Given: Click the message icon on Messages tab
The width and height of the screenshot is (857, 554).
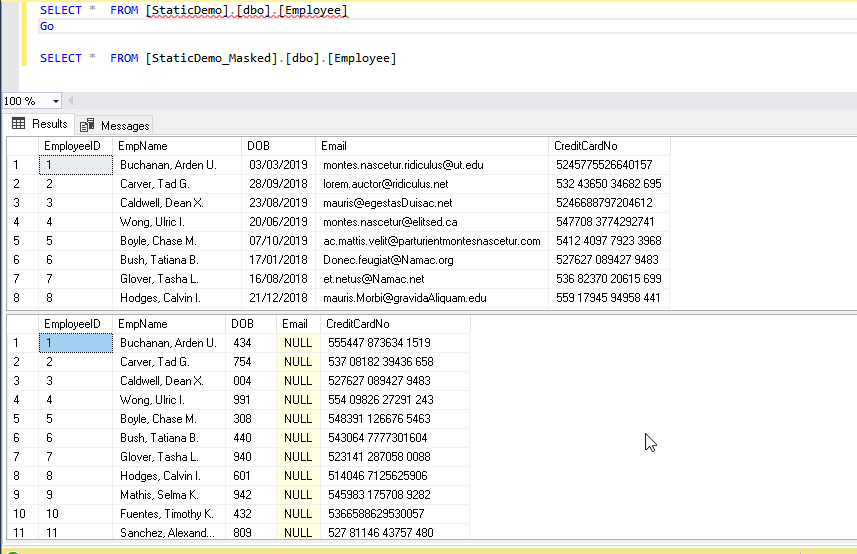Looking at the screenshot, I should [x=88, y=125].
